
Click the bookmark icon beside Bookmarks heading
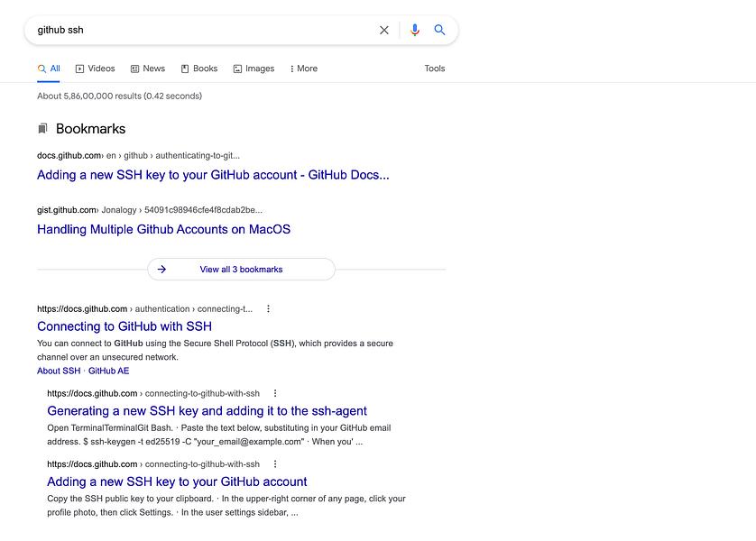43,128
